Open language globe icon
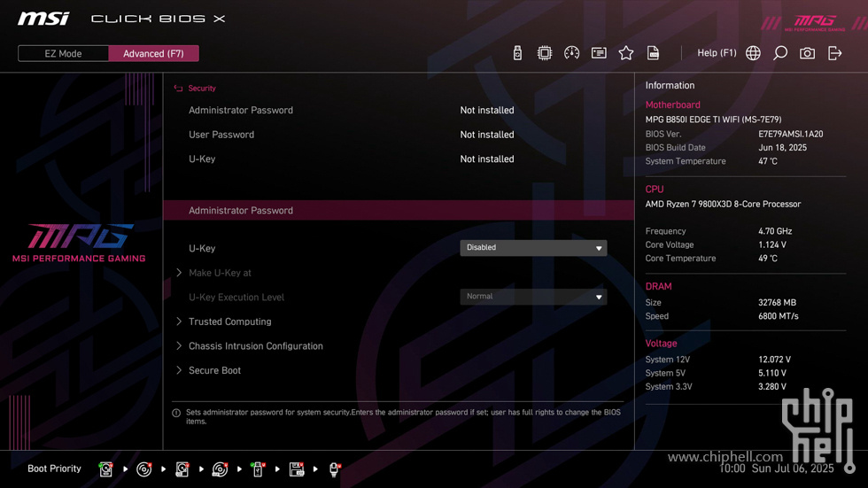The height and width of the screenshot is (488, 868). pos(753,53)
